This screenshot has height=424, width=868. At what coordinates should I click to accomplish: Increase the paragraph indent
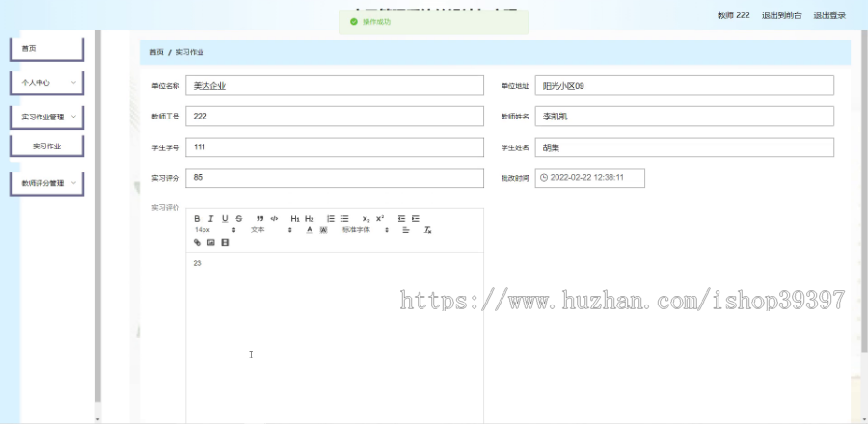pos(415,219)
